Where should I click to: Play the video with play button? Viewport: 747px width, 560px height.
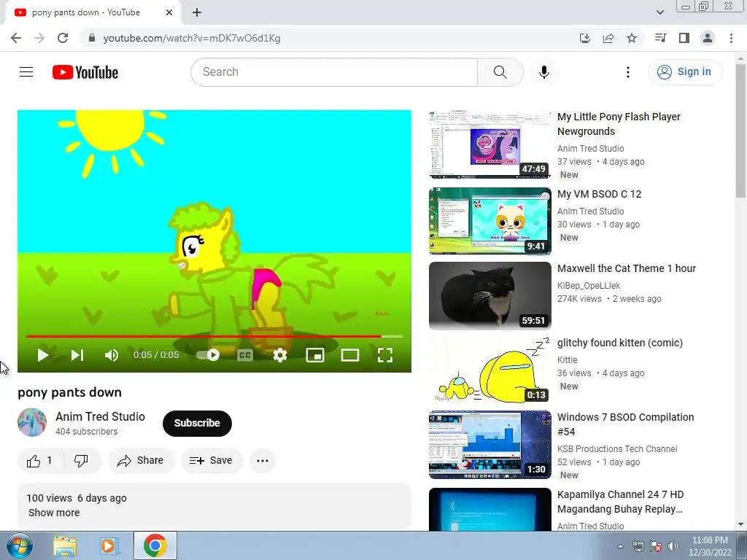point(43,355)
